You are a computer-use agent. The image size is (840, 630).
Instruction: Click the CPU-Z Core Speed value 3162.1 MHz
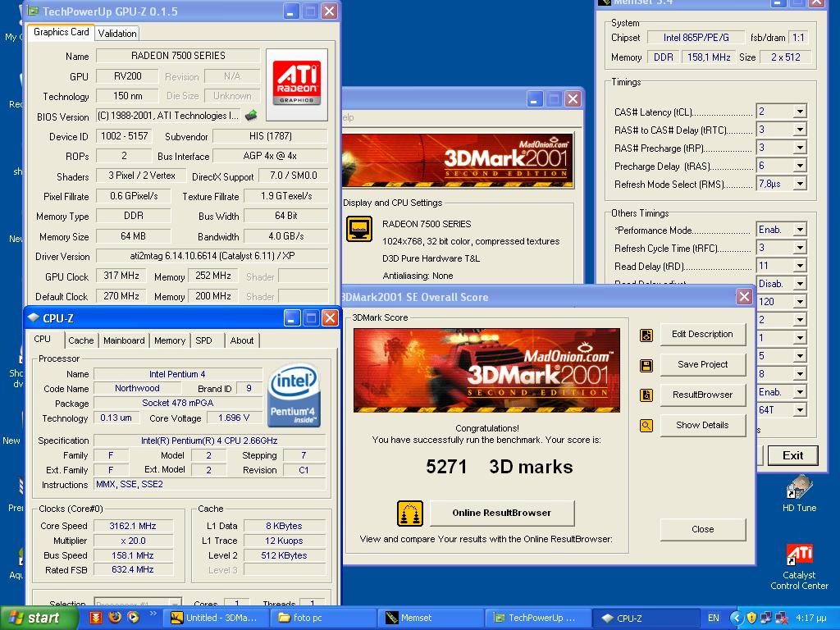(x=133, y=526)
